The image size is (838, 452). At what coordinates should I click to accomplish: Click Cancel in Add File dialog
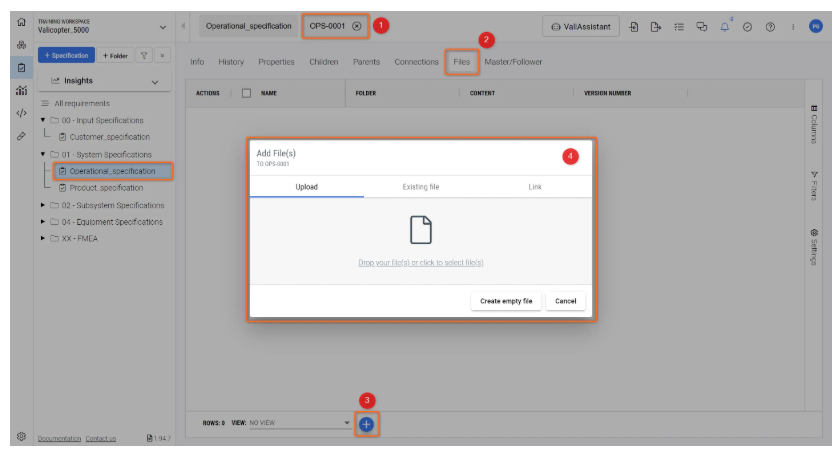click(565, 301)
